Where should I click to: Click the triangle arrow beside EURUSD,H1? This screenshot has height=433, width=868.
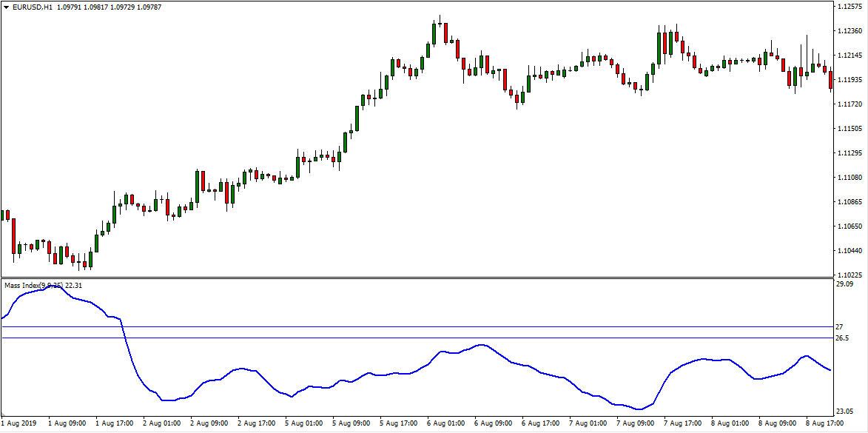(6, 7)
